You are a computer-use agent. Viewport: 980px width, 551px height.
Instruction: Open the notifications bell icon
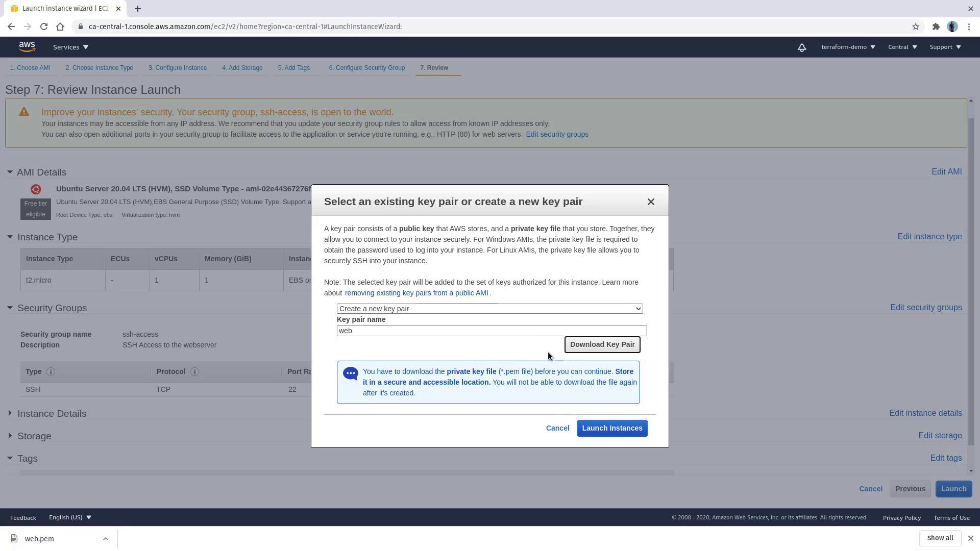(802, 47)
